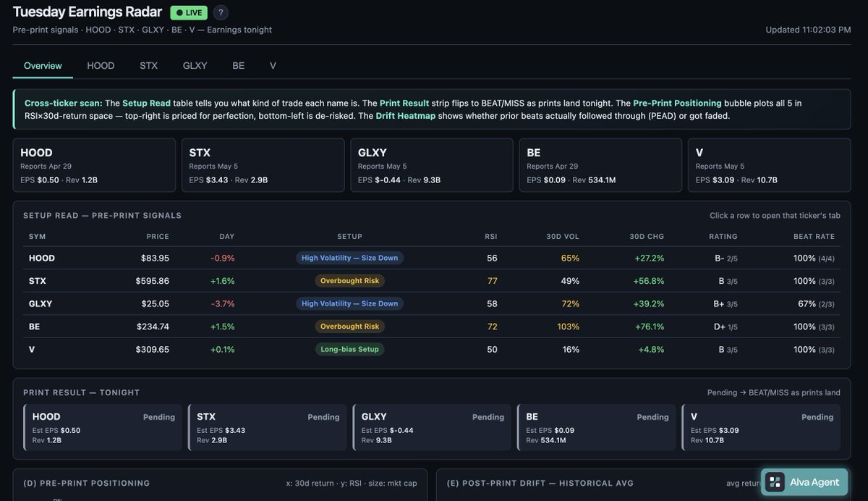Click the Alva Agent logo icon
This screenshot has height=501, width=868.
click(775, 482)
